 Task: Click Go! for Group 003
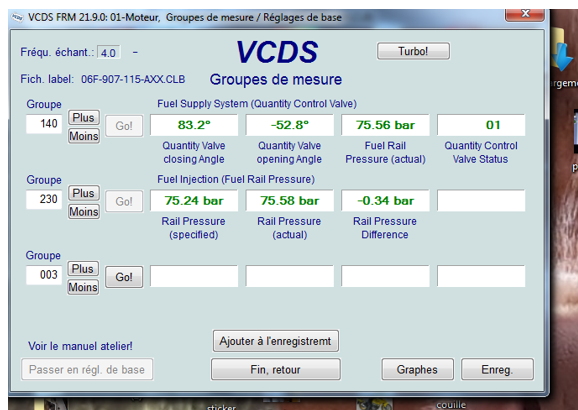(x=124, y=277)
